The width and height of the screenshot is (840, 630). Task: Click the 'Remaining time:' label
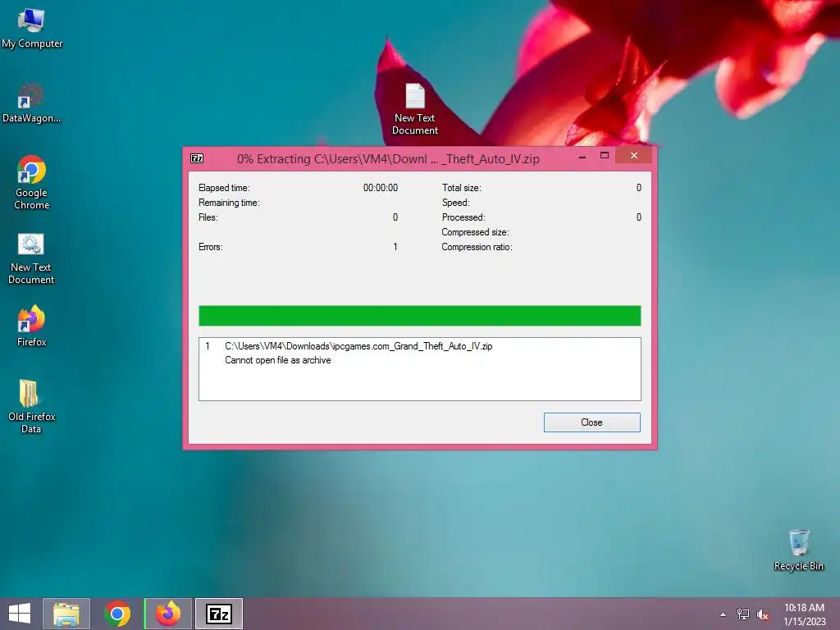pos(229,203)
